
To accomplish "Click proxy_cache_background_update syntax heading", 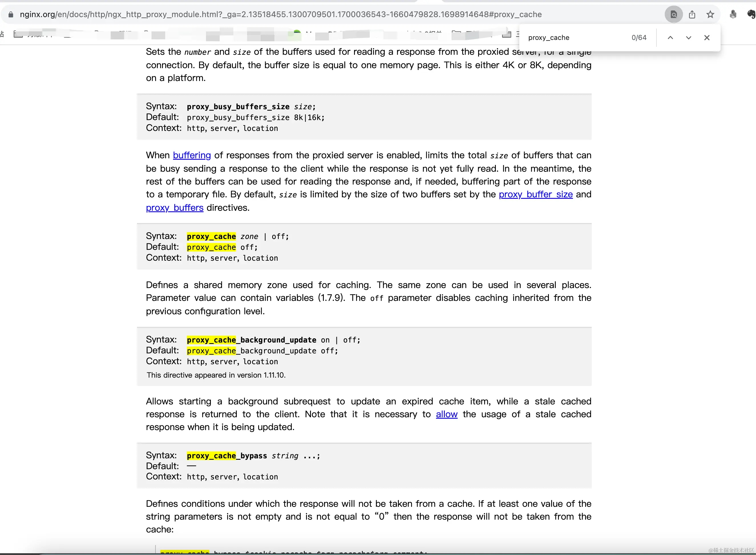I will tap(251, 340).
